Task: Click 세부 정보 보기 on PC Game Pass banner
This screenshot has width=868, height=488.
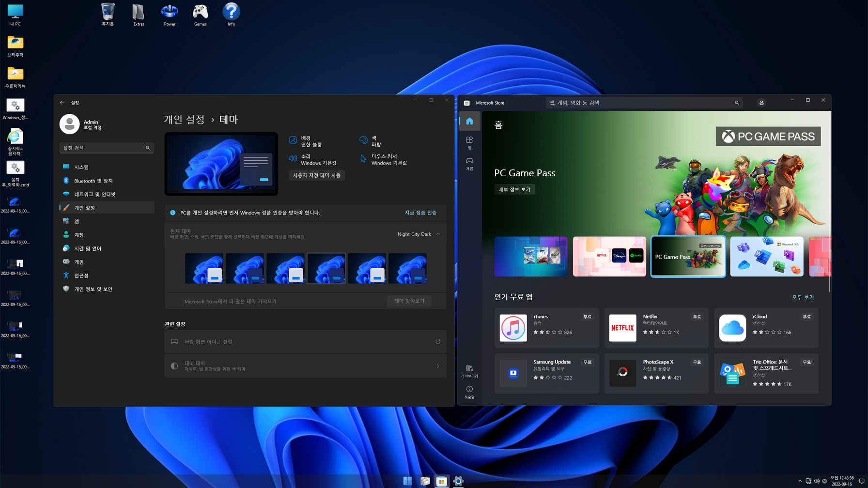Action: 514,189
